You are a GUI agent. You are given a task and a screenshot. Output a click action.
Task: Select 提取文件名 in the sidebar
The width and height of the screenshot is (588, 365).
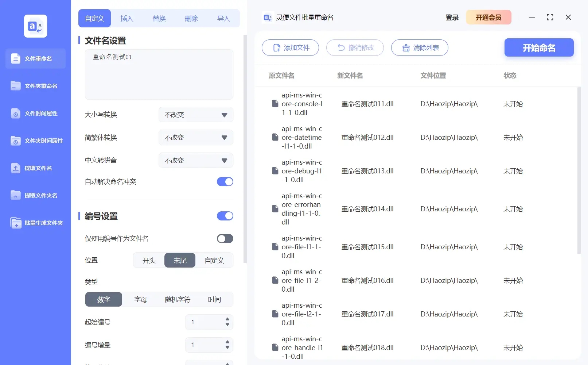point(35,168)
